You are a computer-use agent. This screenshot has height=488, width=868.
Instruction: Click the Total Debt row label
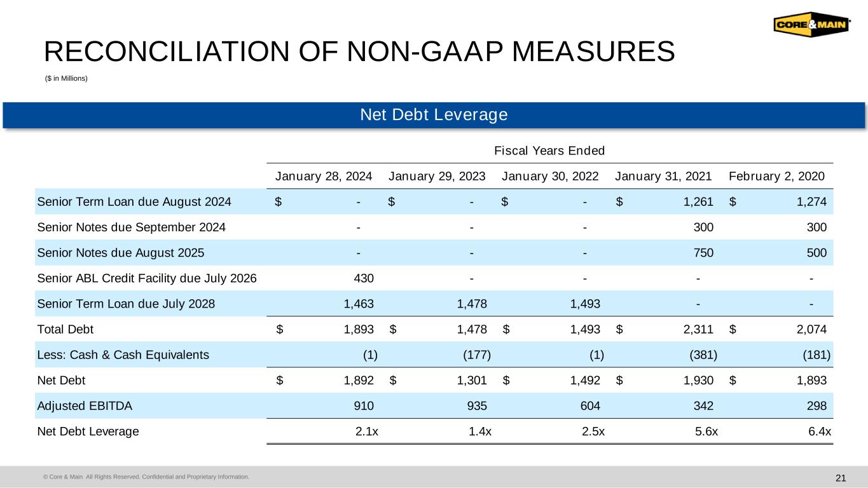click(x=65, y=329)
